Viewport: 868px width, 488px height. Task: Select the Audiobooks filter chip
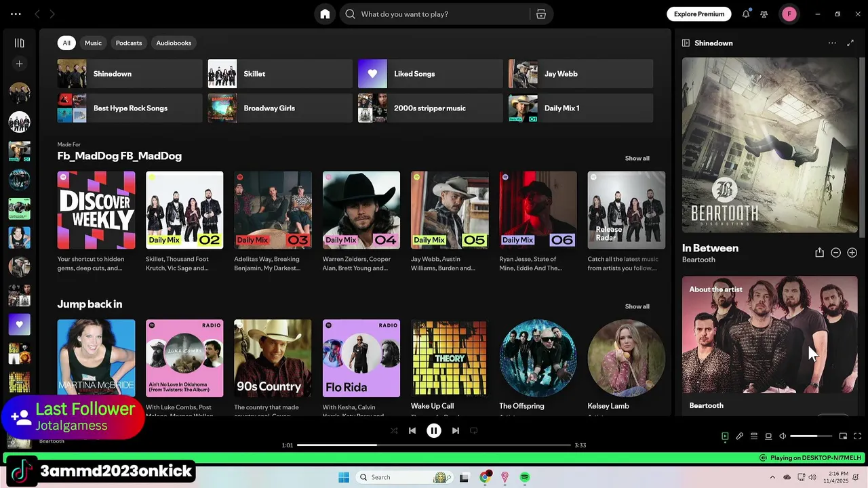174,43
